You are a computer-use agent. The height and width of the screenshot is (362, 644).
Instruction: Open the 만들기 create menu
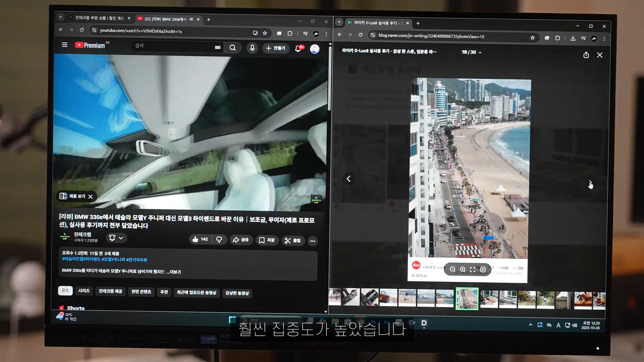[x=276, y=48]
